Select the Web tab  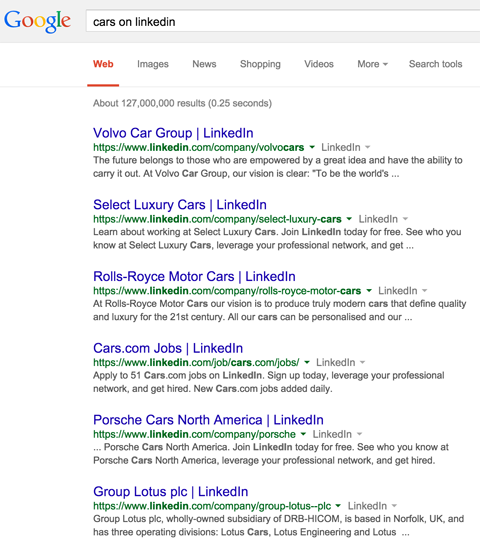tap(103, 64)
